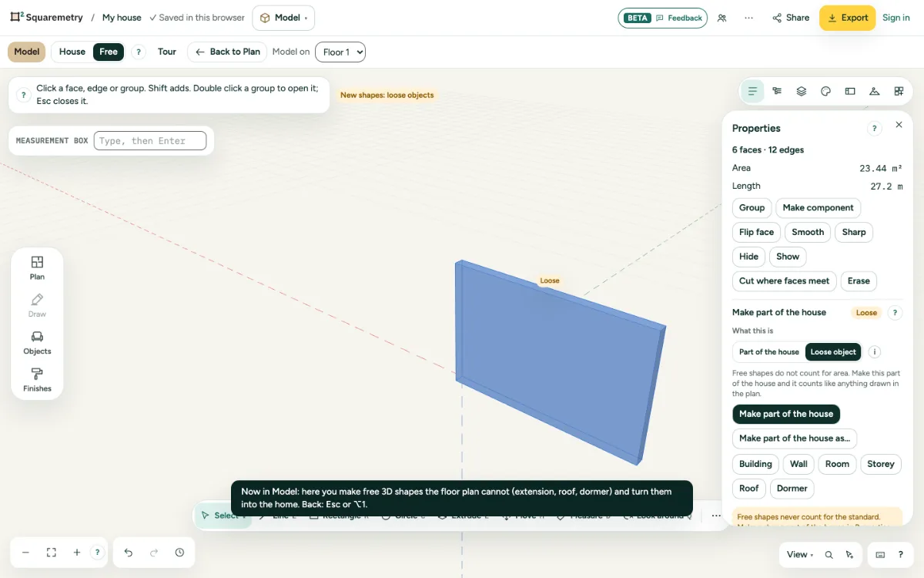
Task: Toggle the Properties panel icon
Action: click(752, 91)
